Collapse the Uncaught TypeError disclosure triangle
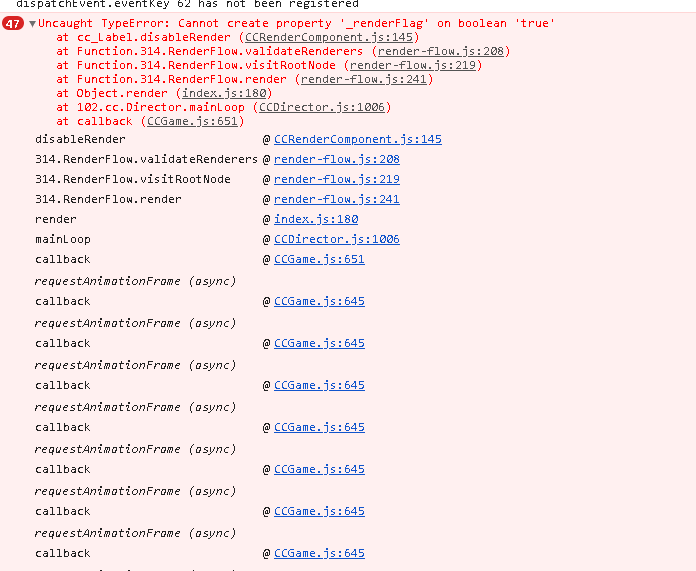This screenshot has height=571, width=696. [x=32, y=24]
